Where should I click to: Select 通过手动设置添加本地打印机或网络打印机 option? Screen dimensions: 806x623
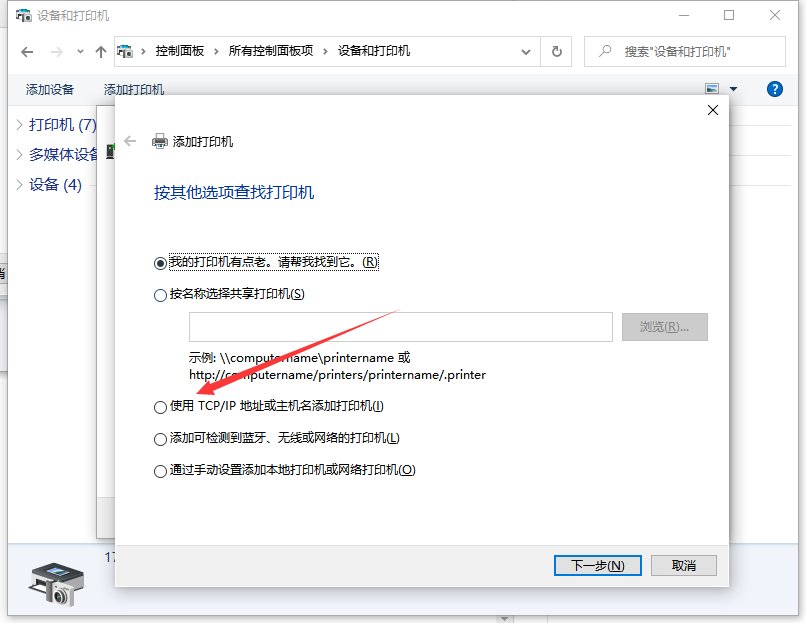point(160,471)
